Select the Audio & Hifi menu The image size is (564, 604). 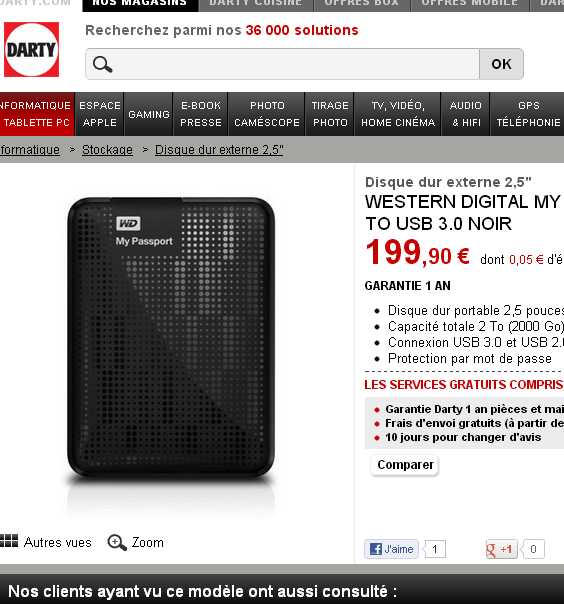coord(466,114)
